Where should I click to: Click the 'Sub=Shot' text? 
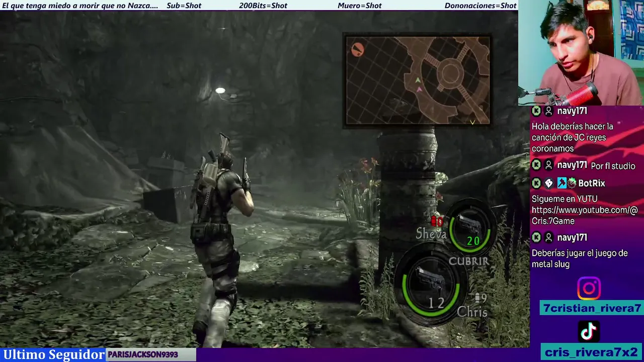coord(184,6)
